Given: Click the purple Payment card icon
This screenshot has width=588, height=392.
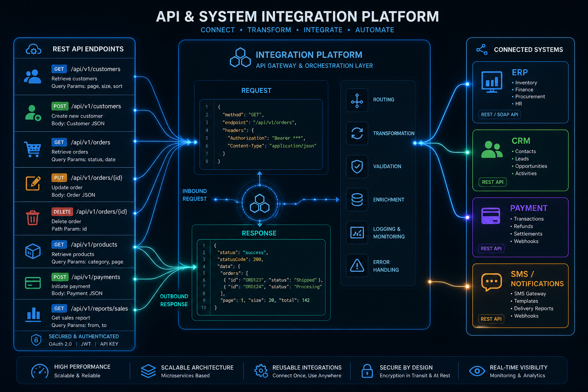Looking at the screenshot, I should pyautogui.click(x=491, y=216).
